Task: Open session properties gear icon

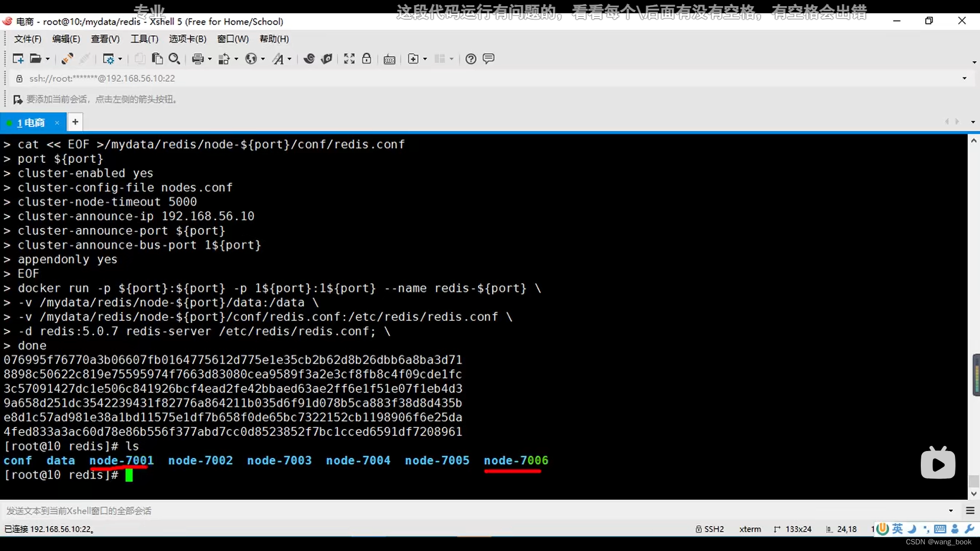Action: coord(108,59)
